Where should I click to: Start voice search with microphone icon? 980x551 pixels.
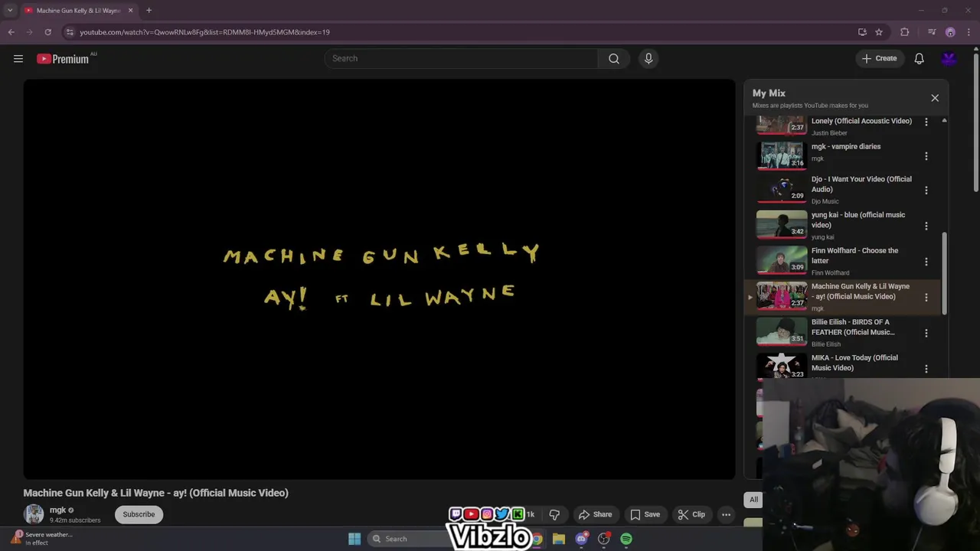click(x=648, y=59)
